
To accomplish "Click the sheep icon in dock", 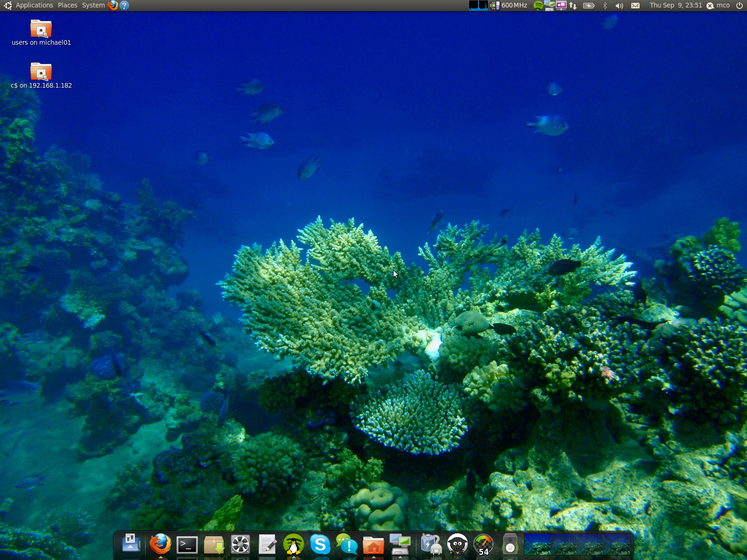I will point(458,544).
